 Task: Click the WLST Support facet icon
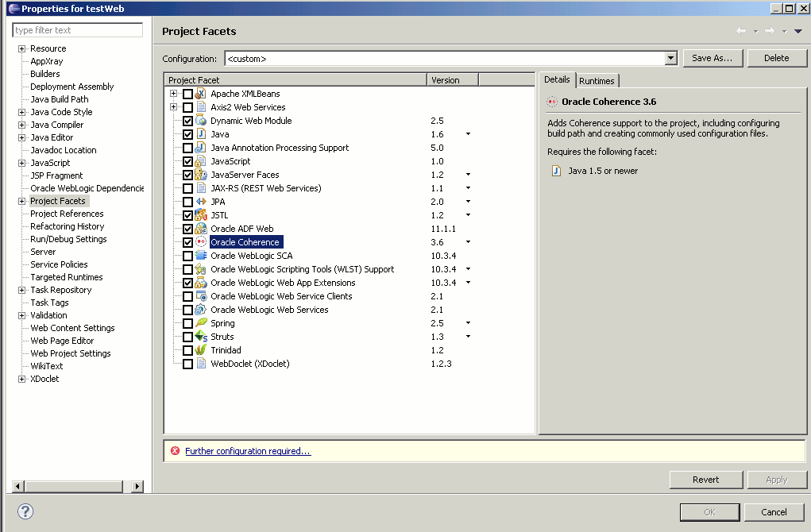tap(201, 269)
